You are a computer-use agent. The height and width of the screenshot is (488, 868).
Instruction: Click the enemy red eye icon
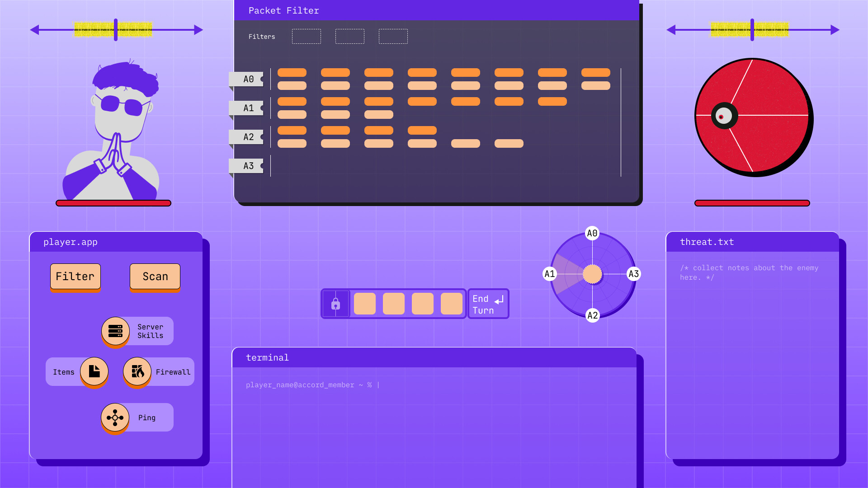[724, 116]
